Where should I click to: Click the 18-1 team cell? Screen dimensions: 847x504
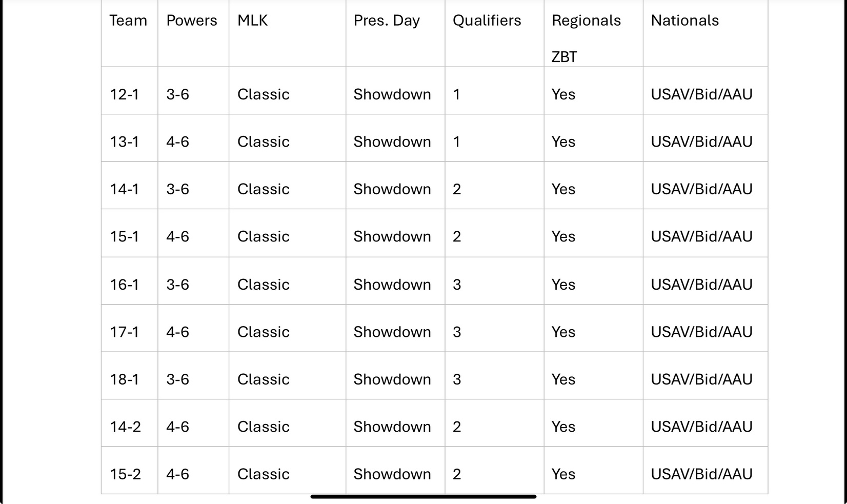coord(130,375)
